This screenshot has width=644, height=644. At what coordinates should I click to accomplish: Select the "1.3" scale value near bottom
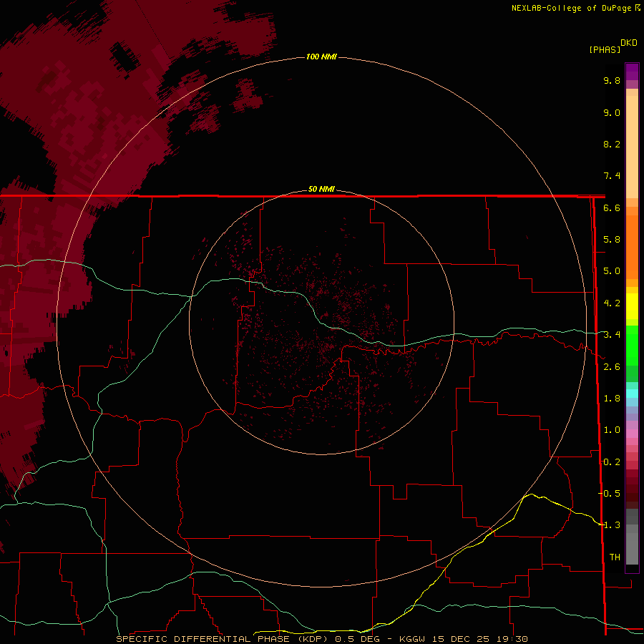(x=612, y=525)
